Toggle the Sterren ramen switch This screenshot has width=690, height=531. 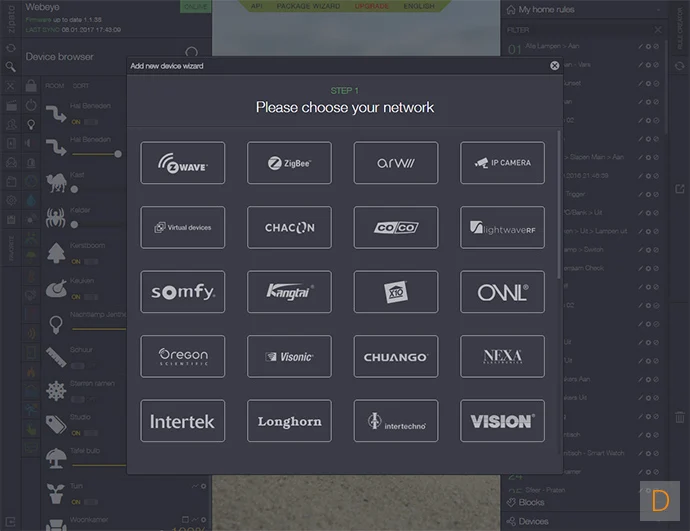(x=78, y=399)
